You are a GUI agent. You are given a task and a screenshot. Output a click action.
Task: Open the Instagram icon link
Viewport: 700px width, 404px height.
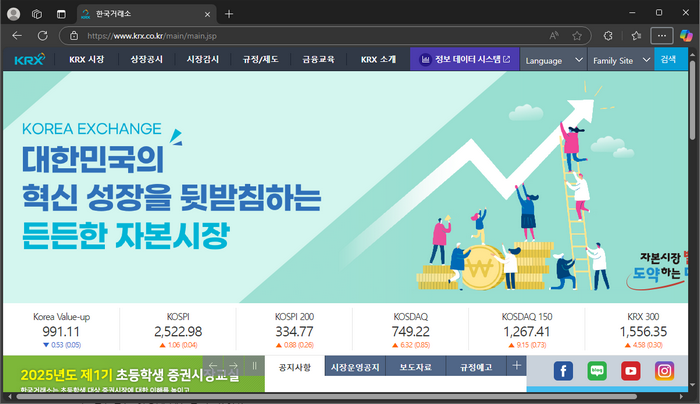(664, 371)
